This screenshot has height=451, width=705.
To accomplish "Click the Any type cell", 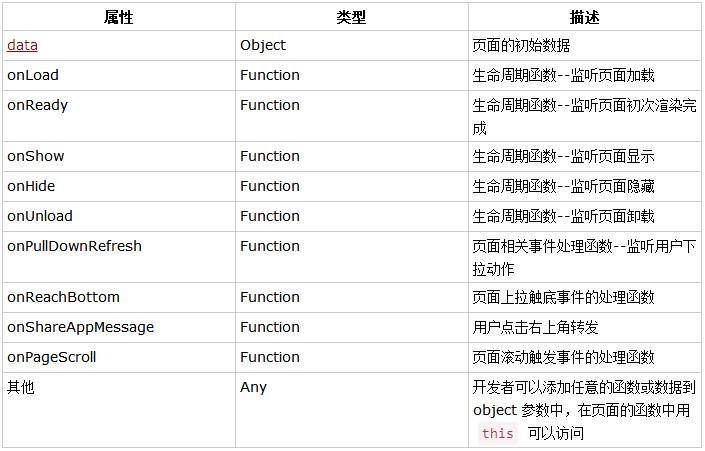I will [352, 410].
